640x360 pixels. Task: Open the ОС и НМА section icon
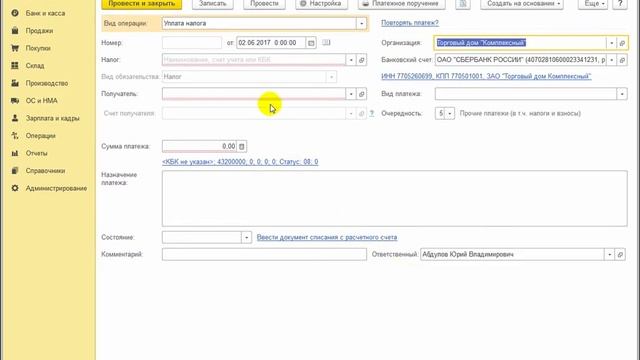click(15, 101)
